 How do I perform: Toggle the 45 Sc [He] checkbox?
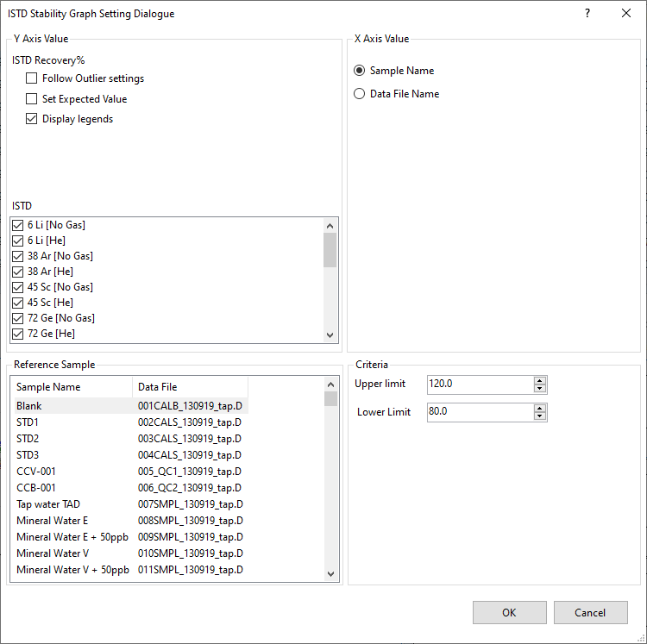pos(17,303)
